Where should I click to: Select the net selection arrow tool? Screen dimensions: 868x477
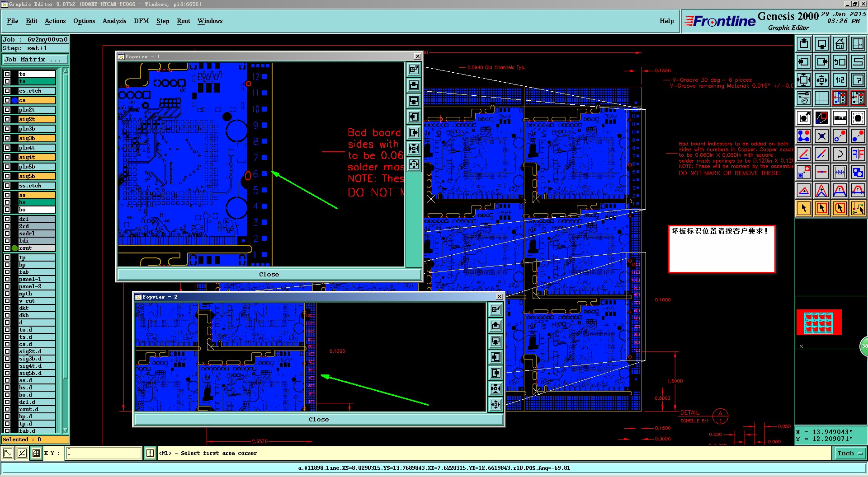pyautogui.click(x=858, y=208)
